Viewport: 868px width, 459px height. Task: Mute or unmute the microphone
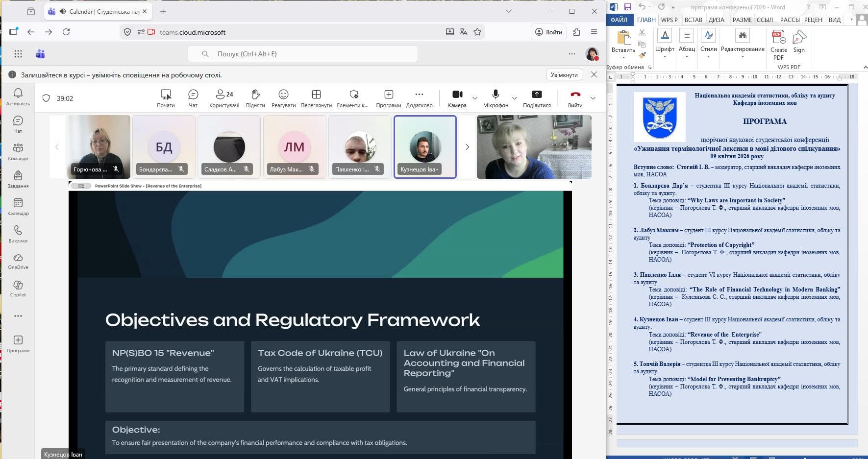coord(496,98)
